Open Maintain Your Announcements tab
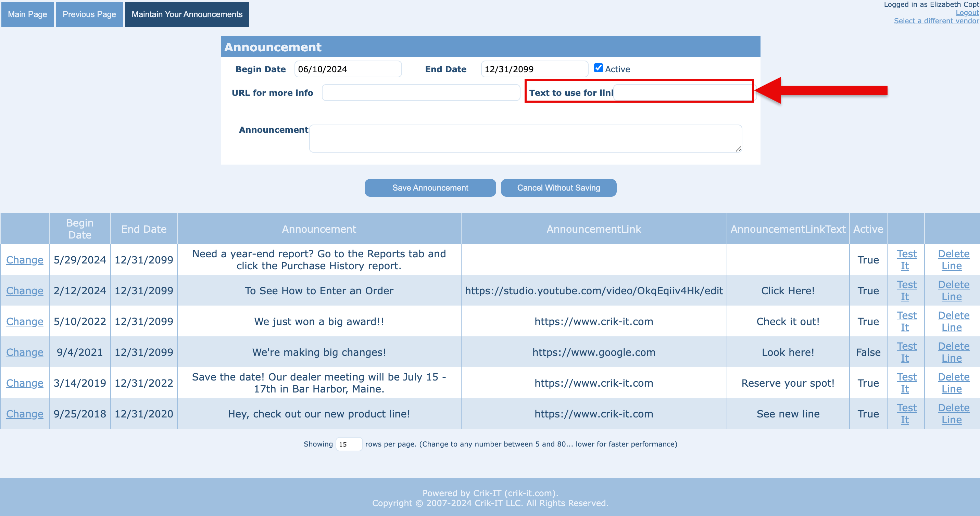 pyautogui.click(x=187, y=14)
